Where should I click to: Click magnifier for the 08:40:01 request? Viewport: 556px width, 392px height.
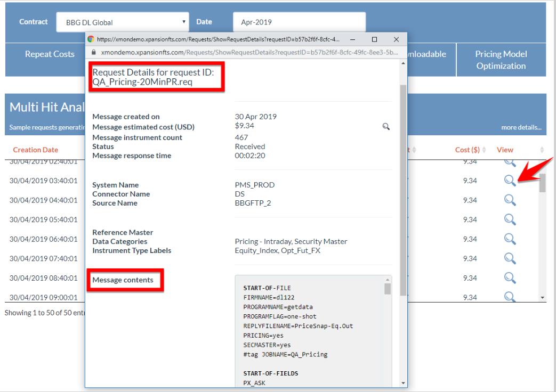pyautogui.click(x=509, y=277)
